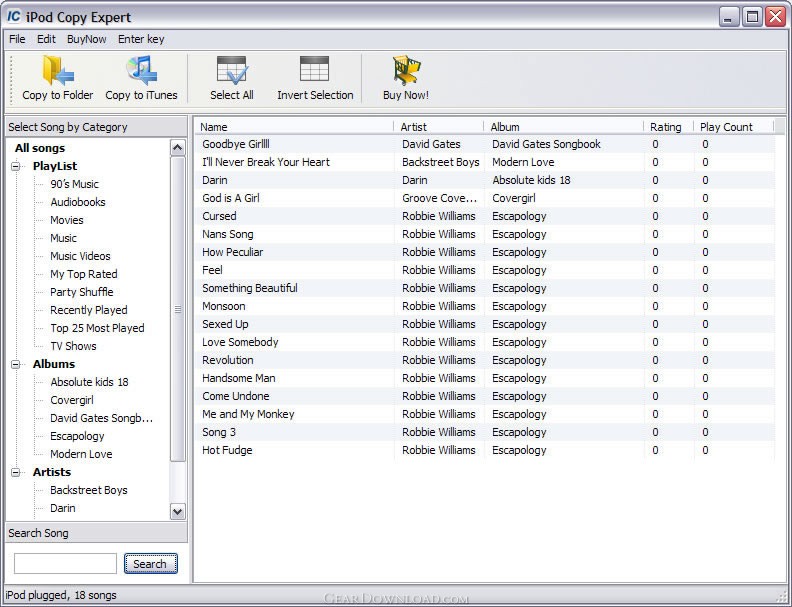This screenshot has width=792, height=607.
Task: Click the category tree scroll up arrow
Action: 178,147
